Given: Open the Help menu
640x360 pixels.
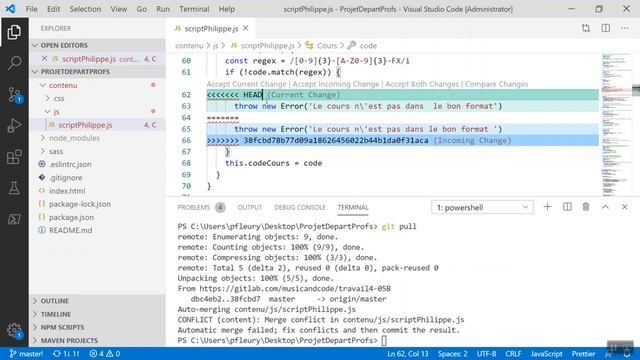Looking at the screenshot, I should 227,9.
